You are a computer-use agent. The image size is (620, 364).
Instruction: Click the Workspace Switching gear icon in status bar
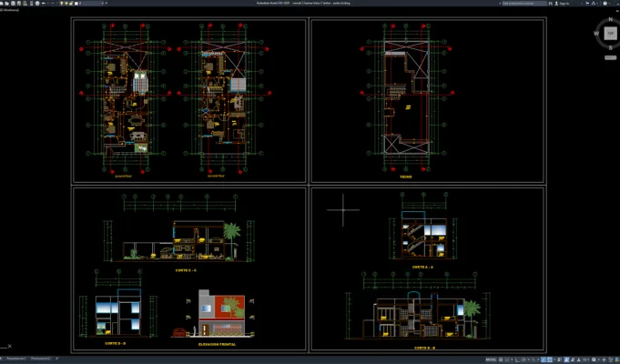pyautogui.click(x=594, y=359)
